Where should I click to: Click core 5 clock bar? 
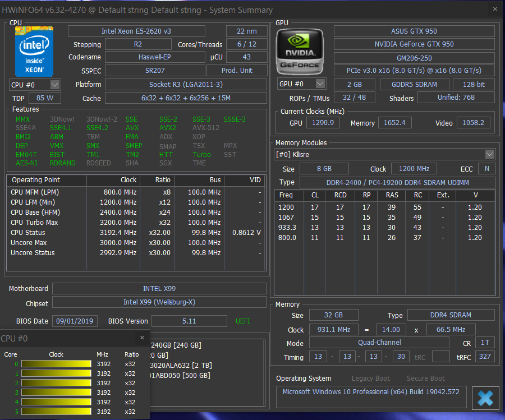click(x=56, y=412)
